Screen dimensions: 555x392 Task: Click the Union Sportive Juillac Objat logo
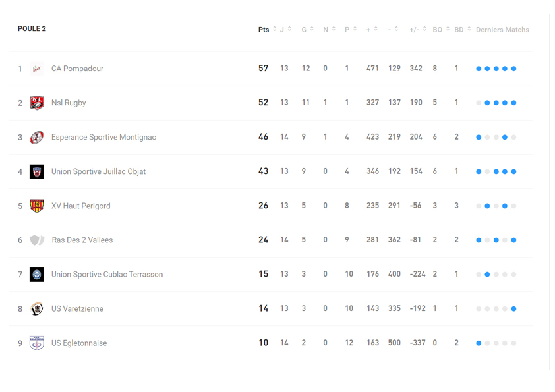pos(37,171)
